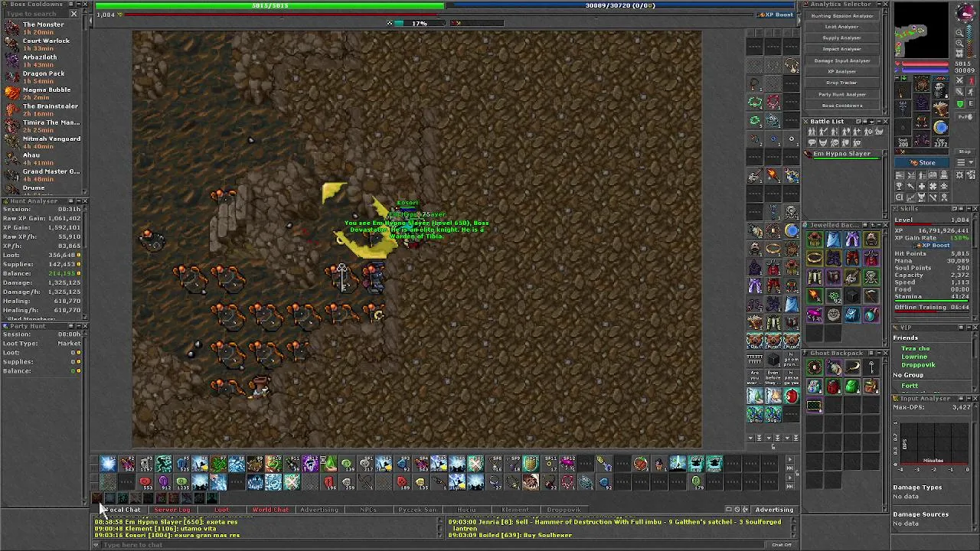Center the minimap on the character
Screen dimensions: 980x551
tap(960, 53)
